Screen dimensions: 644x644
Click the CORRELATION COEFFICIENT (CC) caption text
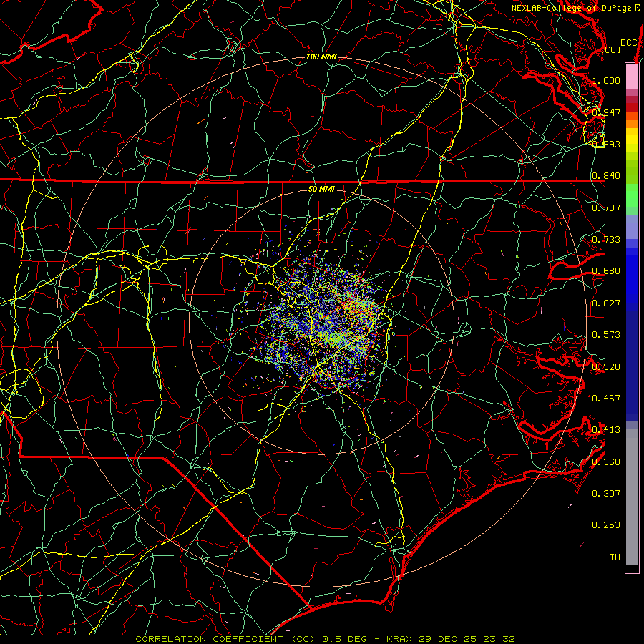225,639
